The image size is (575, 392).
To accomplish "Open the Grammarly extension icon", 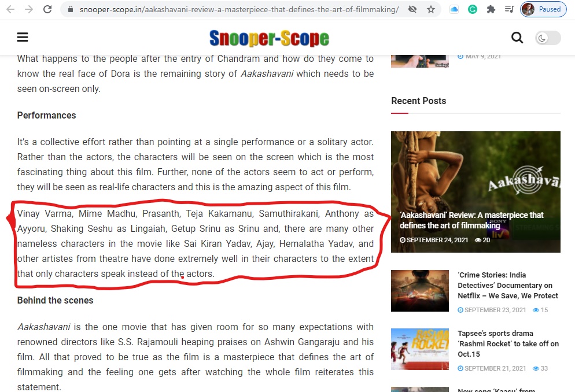I will [472, 9].
